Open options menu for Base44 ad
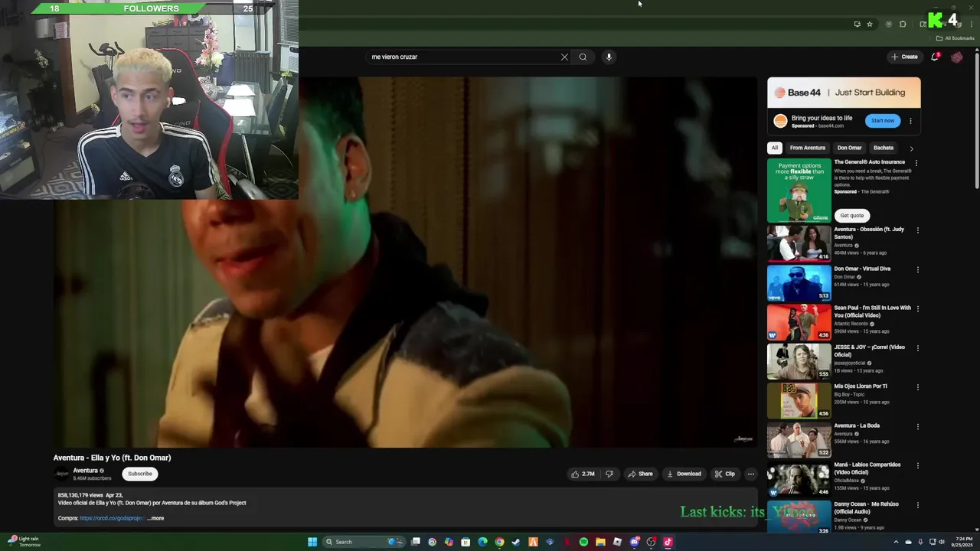 [x=910, y=121]
